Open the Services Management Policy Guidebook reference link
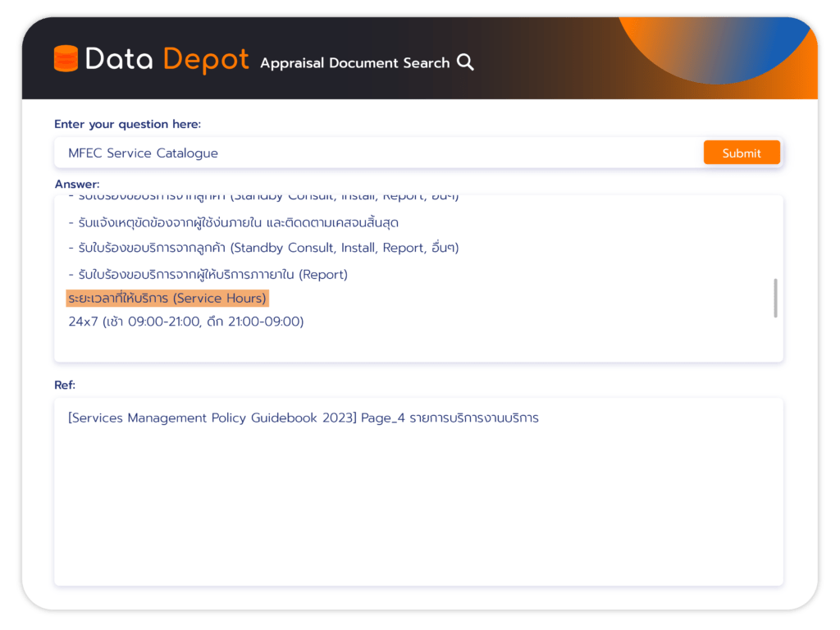This screenshot has height=630, width=840. pyautogui.click(x=304, y=418)
